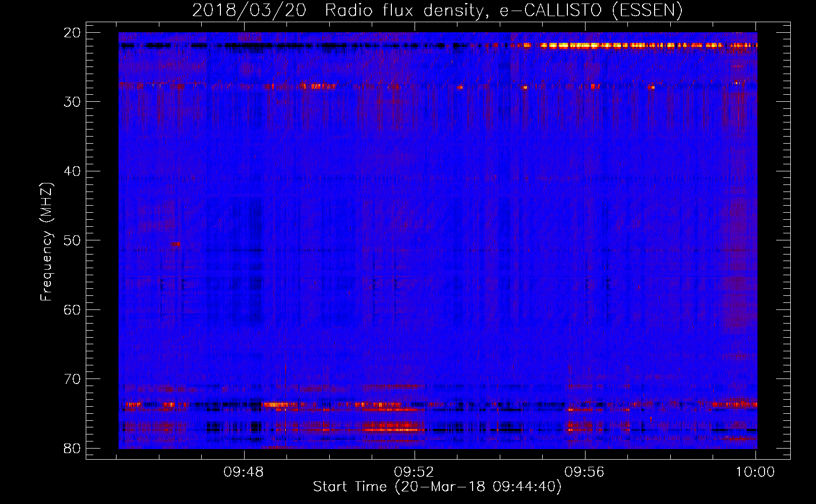816x504 pixels.
Task: Click the '09:56' time tick label
Action: pyautogui.click(x=585, y=472)
